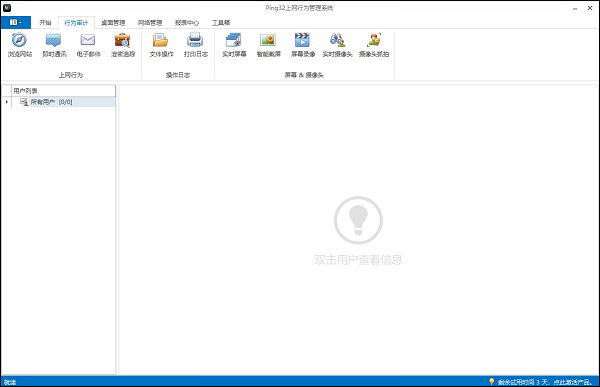Open the 电子邮件 email audit

point(88,45)
